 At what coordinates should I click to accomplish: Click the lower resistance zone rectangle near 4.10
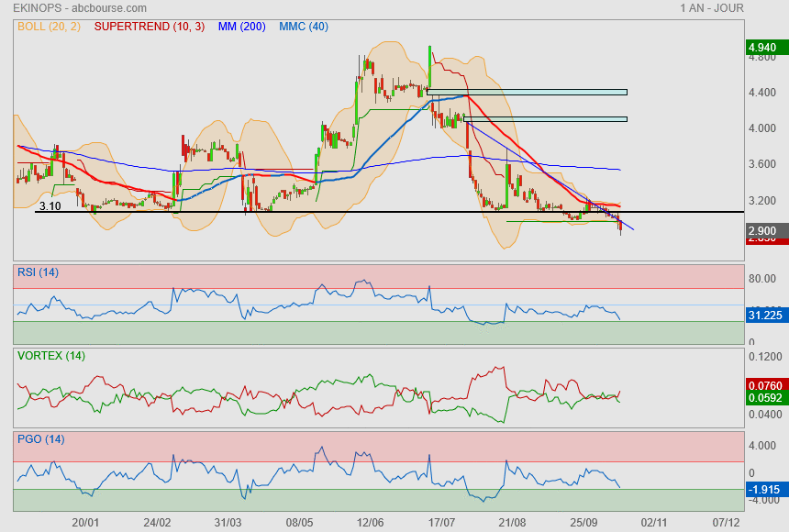(x=546, y=118)
